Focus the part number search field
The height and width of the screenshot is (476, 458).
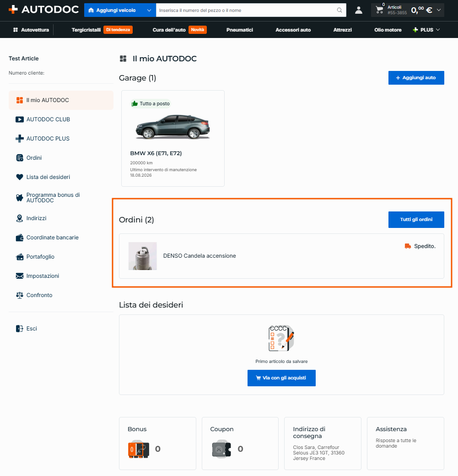point(246,11)
